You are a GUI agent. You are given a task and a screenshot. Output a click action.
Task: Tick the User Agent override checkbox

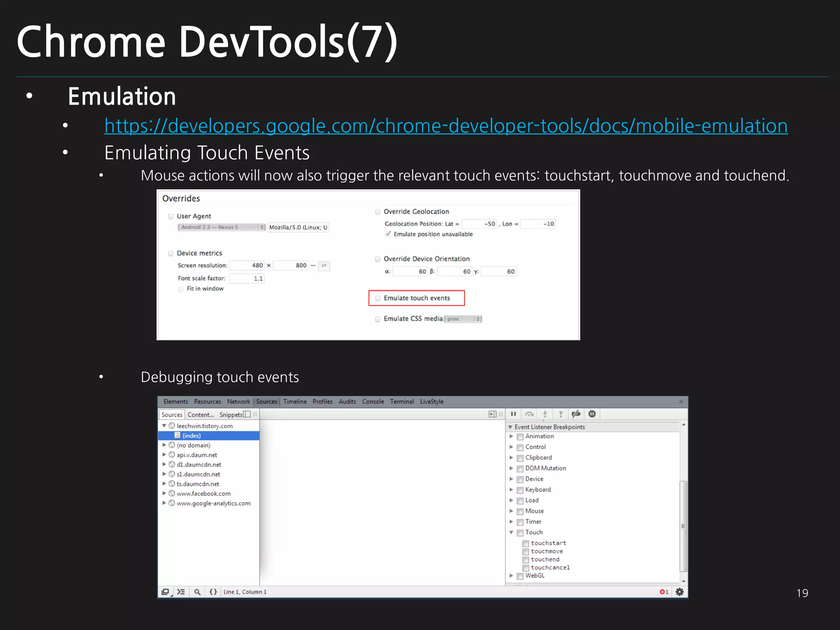point(171,216)
